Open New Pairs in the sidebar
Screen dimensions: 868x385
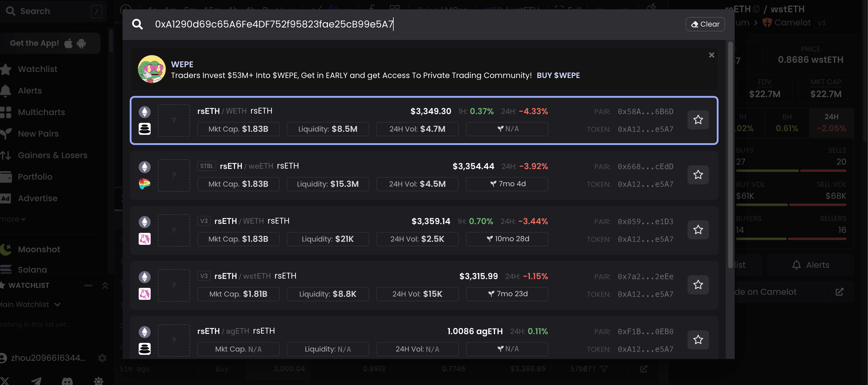pyautogui.click(x=38, y=134)
